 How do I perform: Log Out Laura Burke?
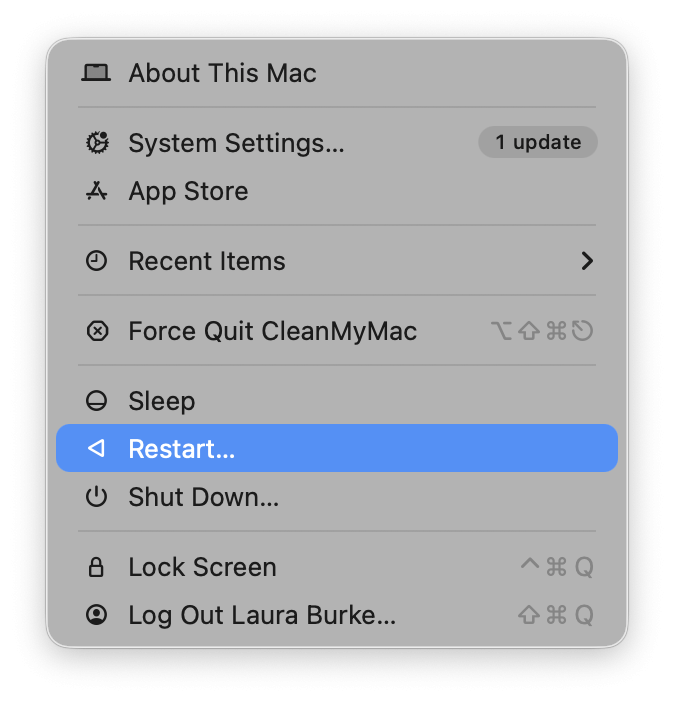point(262,615)
